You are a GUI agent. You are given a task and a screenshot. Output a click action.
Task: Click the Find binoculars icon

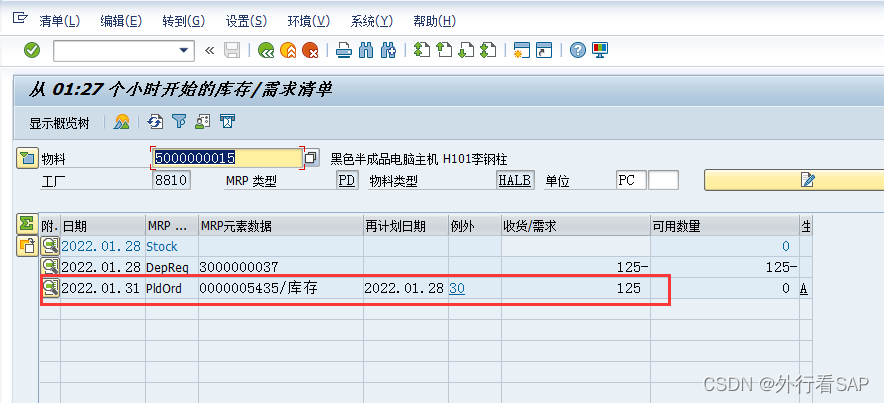click(366, 50)
